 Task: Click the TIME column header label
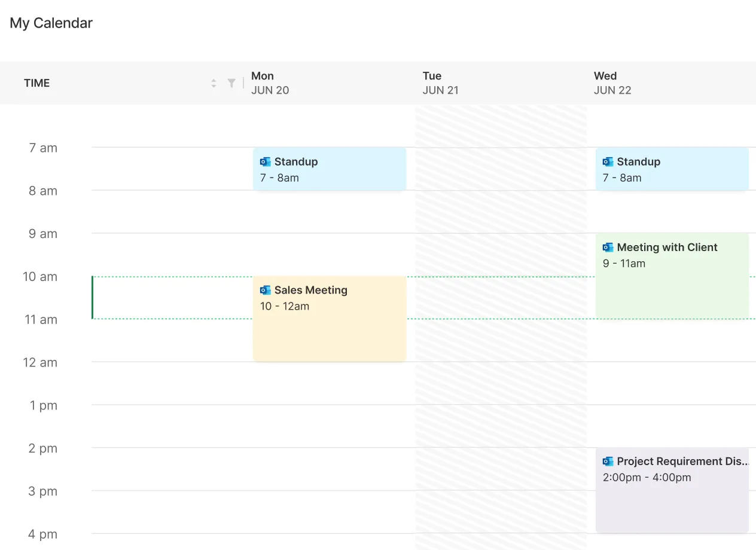(x=36, y=83)
